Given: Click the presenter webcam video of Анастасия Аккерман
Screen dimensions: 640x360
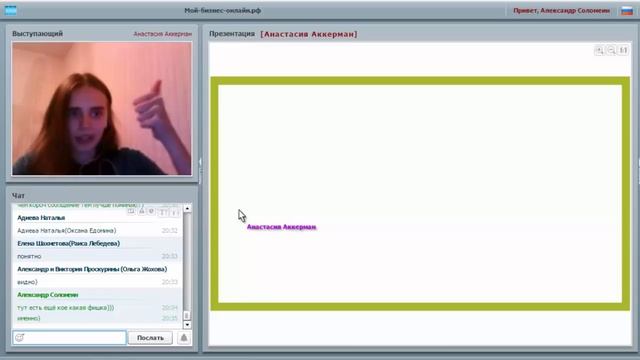Looking at the screenshot, I should coord(102,109).
